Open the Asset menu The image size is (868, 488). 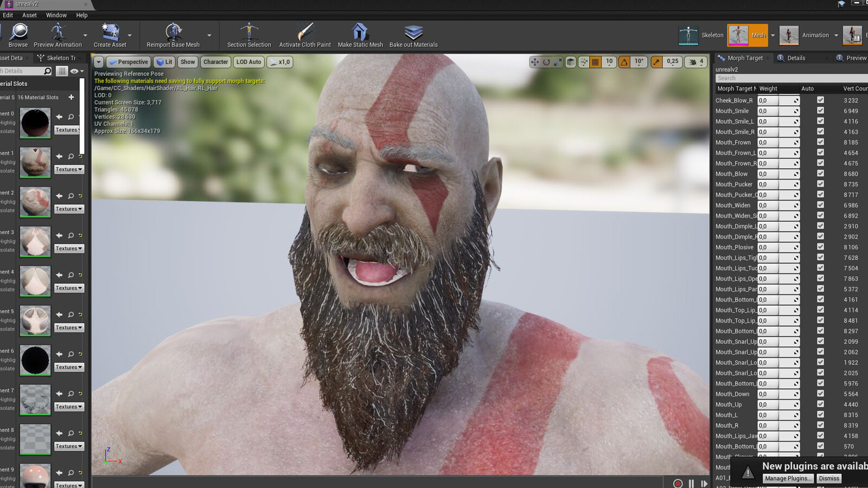point(29,15)
